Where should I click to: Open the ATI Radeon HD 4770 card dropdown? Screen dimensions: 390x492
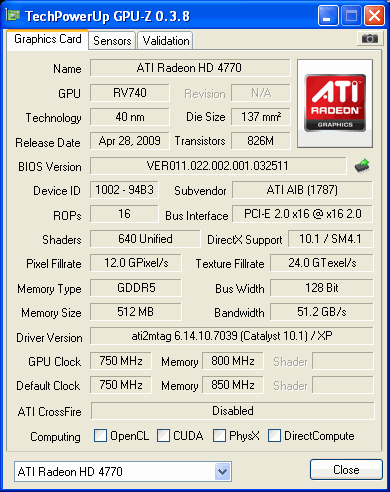(223, 471)
